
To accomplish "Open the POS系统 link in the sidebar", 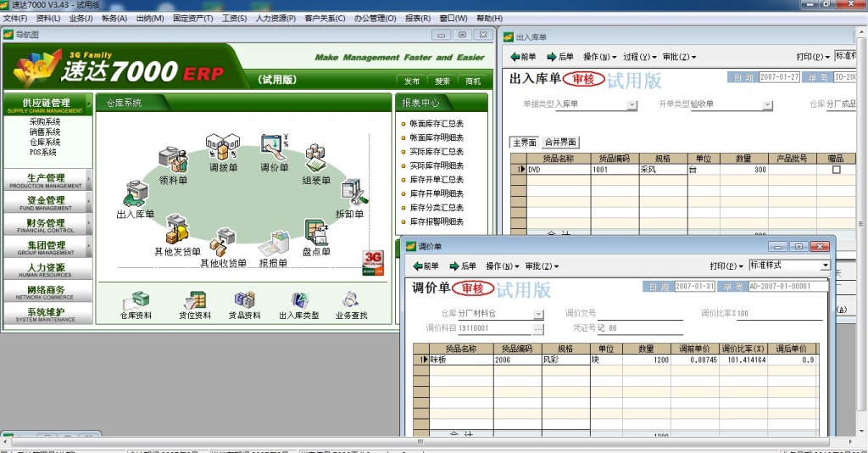I will point(43,152).
